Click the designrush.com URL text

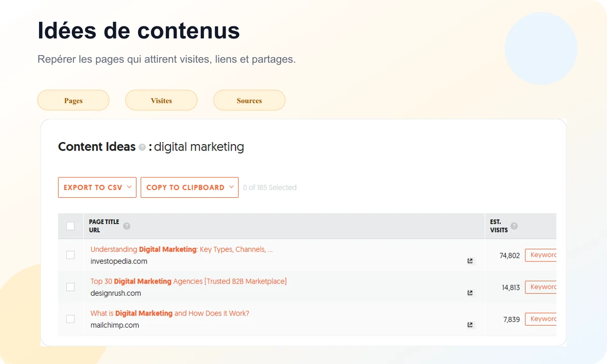[x=116, y=293]
